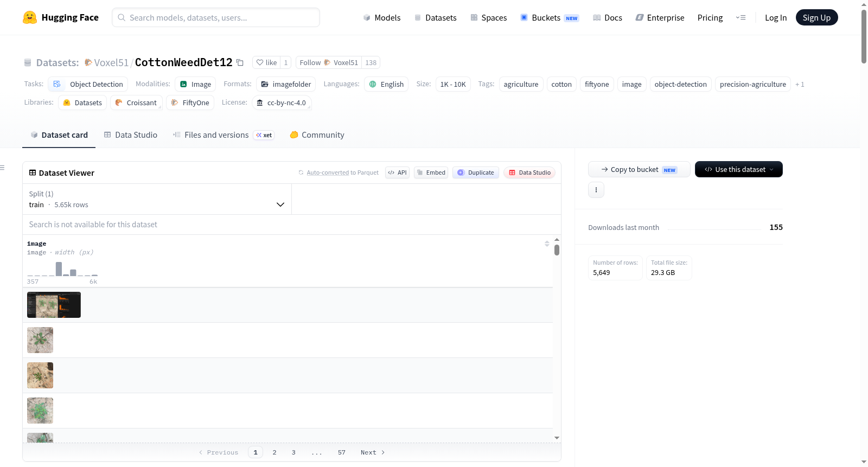
Task: Click the image width histogram bars
Action: tap(62, 268)
